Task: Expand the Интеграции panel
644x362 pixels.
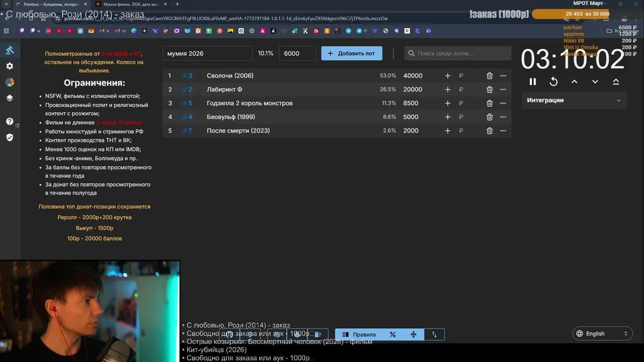Action: pos(574,100)
